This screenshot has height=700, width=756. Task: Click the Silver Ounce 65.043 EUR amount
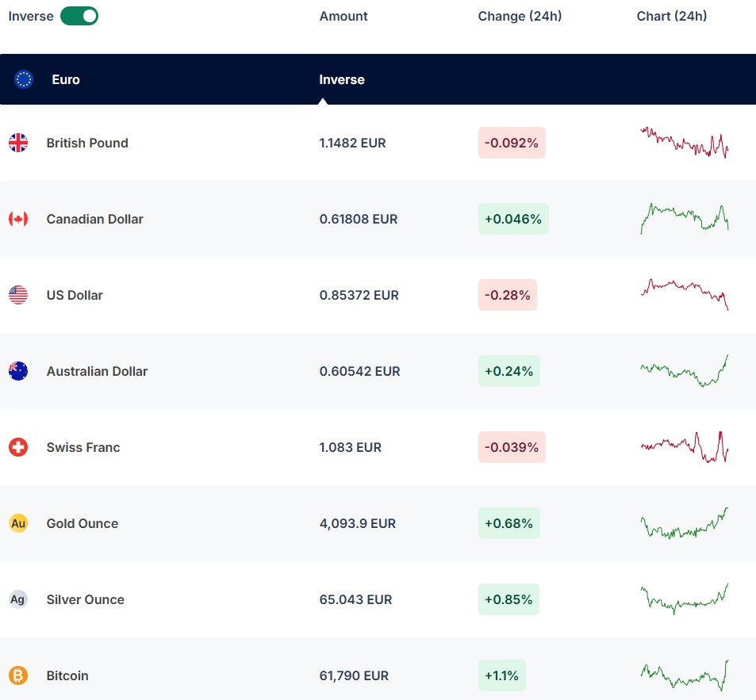coord(355,599)
